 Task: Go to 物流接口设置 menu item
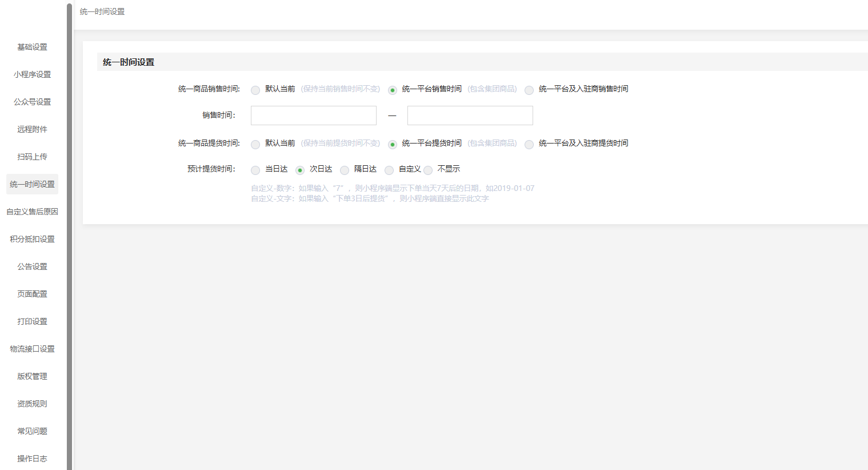point(32,349)
